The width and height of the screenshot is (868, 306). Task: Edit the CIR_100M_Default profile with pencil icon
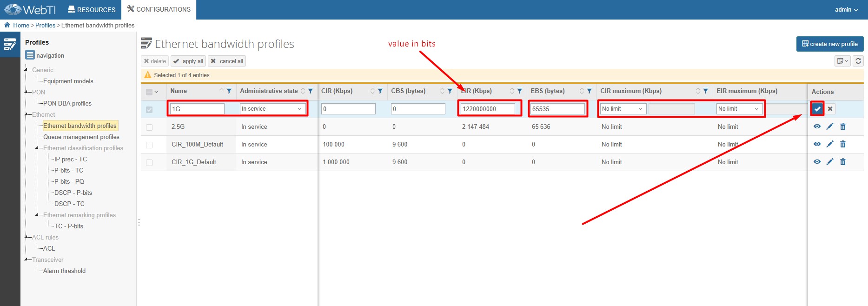tap(830, 144)
